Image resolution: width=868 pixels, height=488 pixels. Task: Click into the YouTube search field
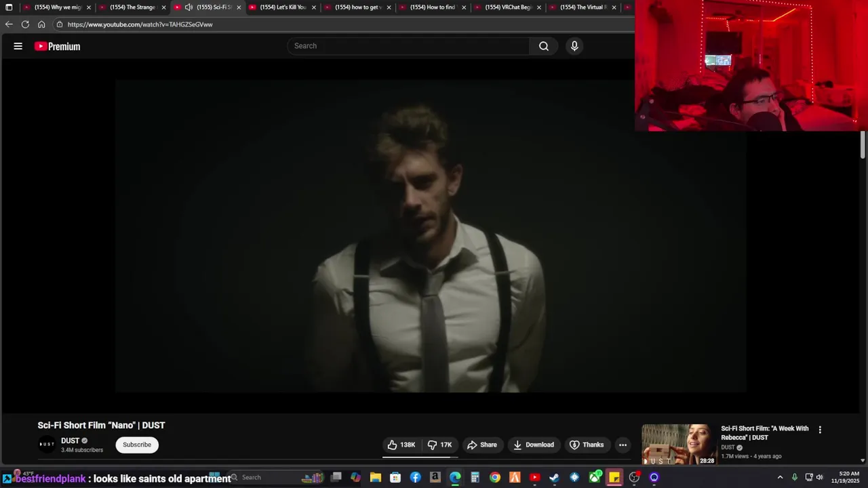(408, 46)
